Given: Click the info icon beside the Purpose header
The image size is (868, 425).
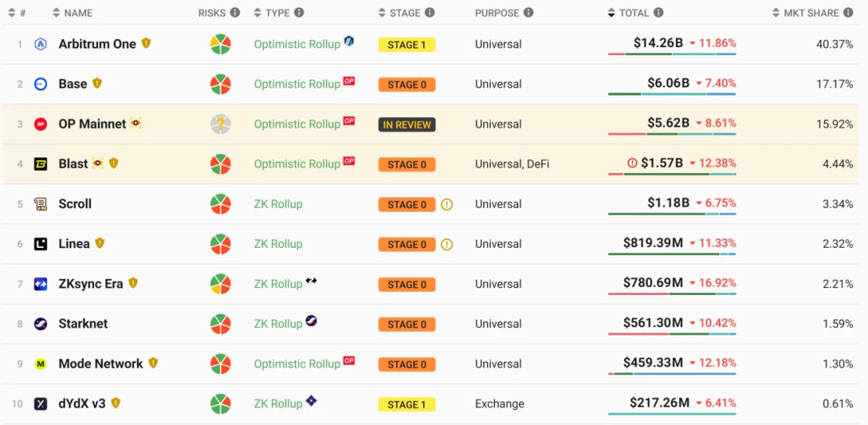Looking at the screenshot, I should coord(528,13).
